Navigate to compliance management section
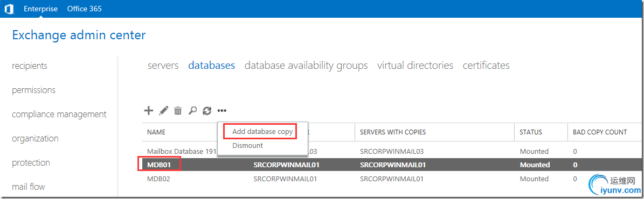Viewport: 644px width, 199px height. coord(59,114)
